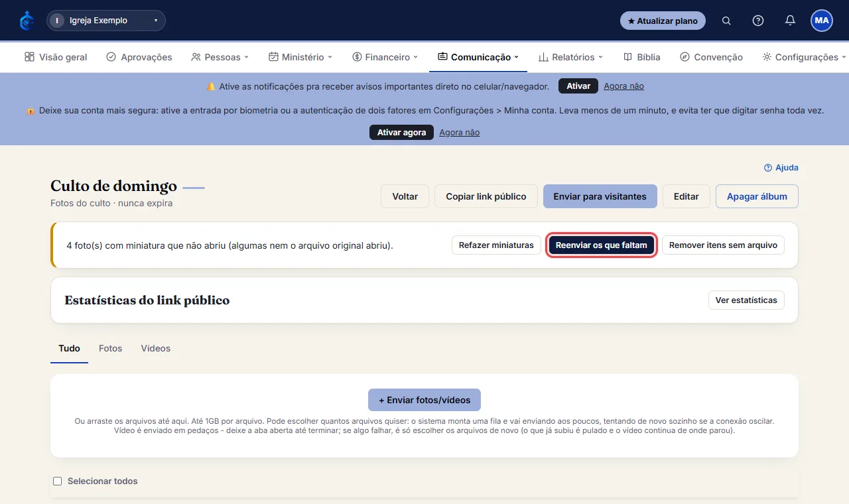Click the Voltar button
This screenshot has height=504, width=849.
[405, 196]
